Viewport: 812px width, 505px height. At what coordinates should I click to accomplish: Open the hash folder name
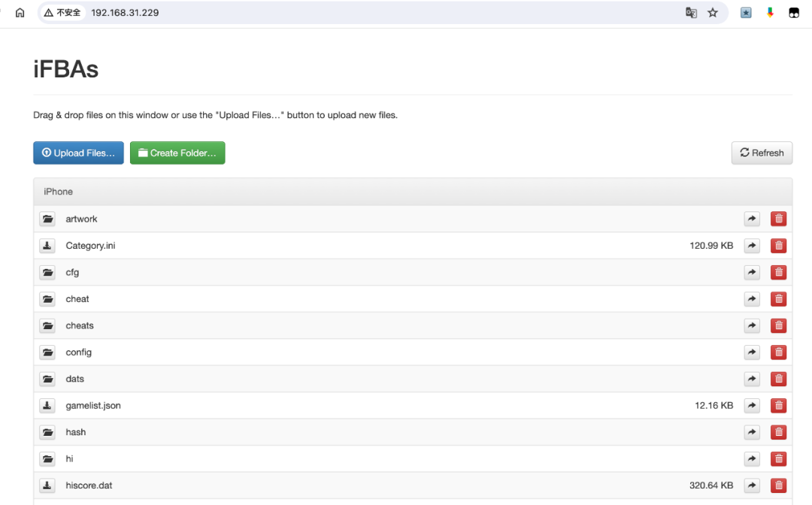(x=76, y=432)
